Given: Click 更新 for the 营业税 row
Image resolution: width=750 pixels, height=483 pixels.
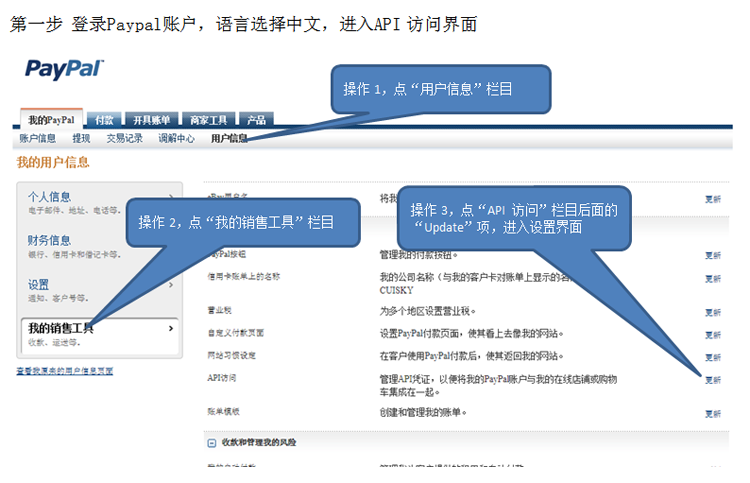Looking at the screenshot, I should point(713,312).
